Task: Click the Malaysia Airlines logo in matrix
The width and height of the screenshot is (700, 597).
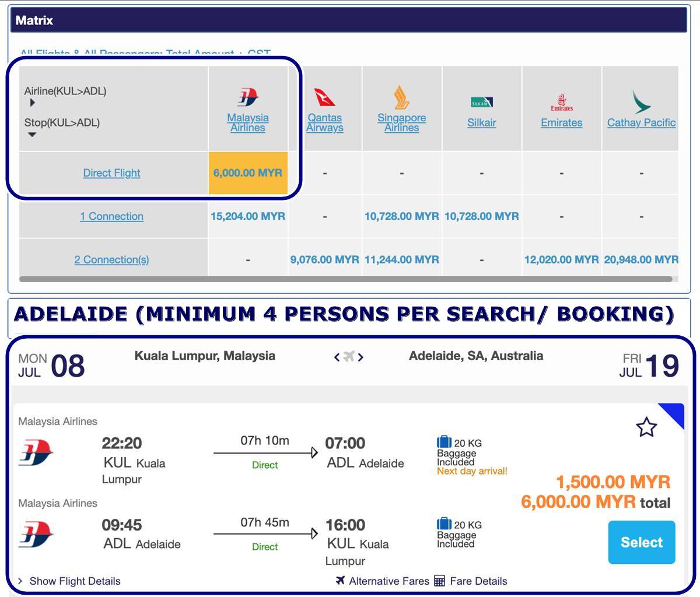Action: (248, 97)
